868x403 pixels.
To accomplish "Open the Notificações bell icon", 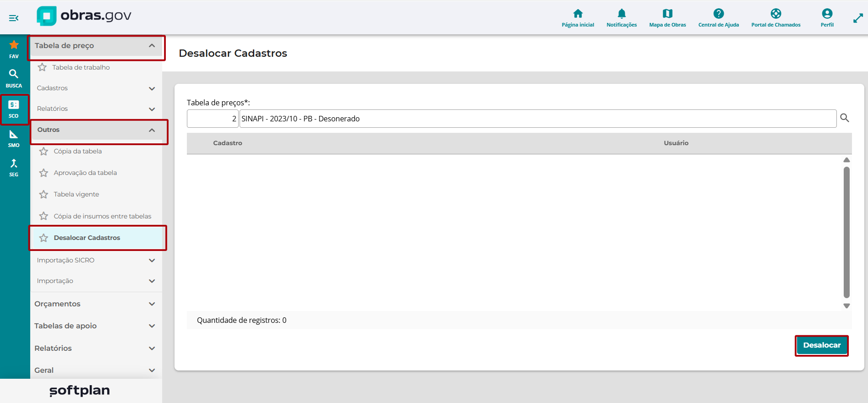I will (x=622, y=13).
